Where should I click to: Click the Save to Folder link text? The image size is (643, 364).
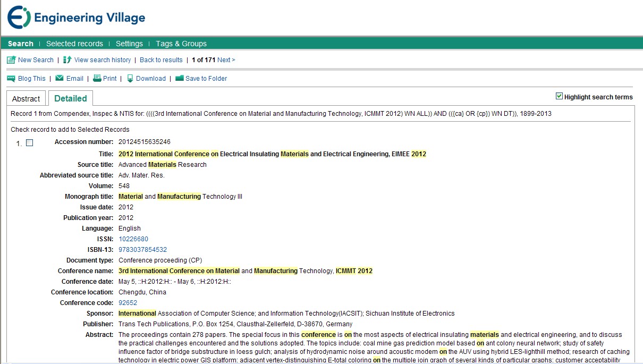tap(206, 79)
